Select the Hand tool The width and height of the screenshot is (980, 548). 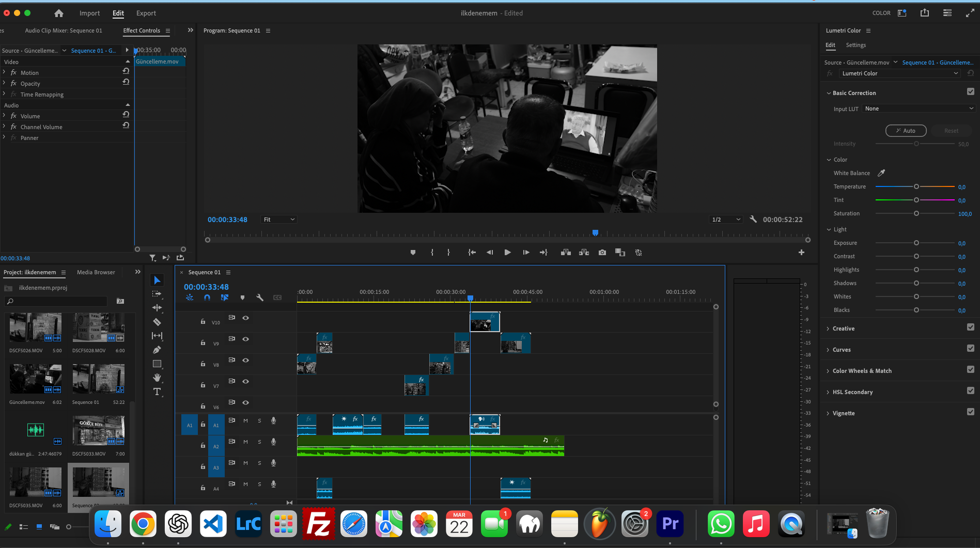[157, 378]
